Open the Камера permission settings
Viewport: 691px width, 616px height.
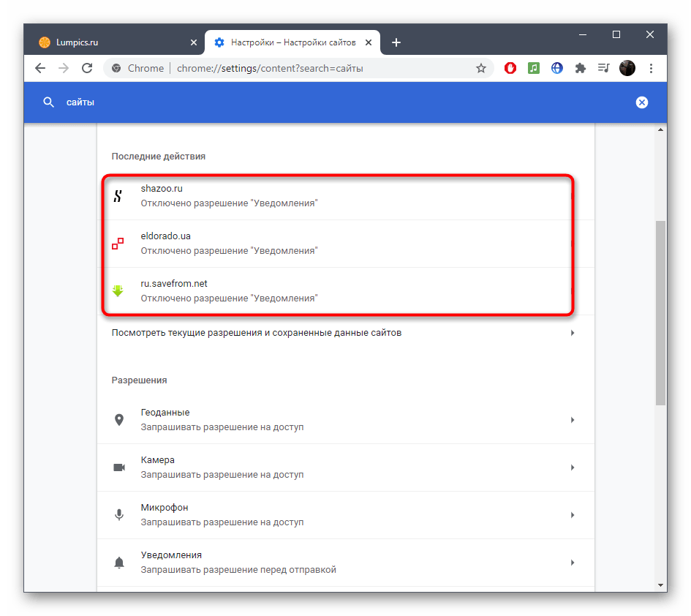(x=345, y=467)
